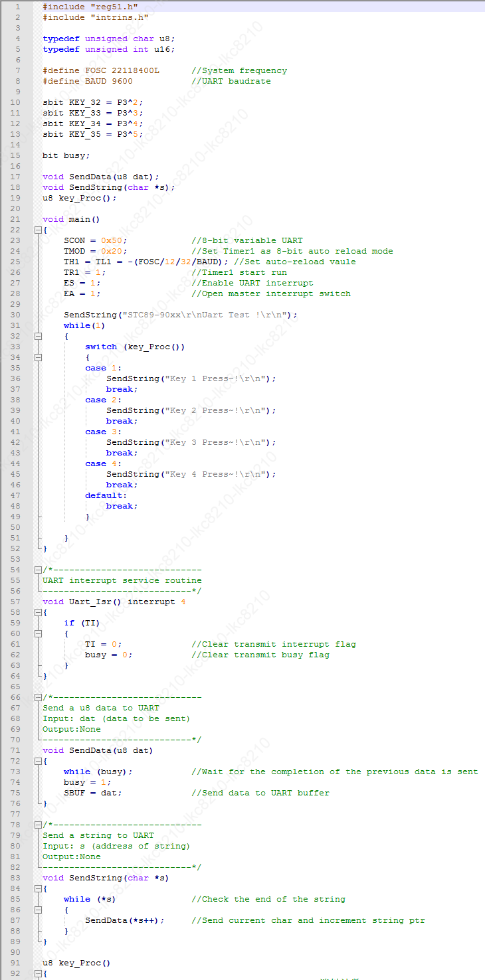
Task: Click the SendData(*s++); statement
Action: point(125,920)
